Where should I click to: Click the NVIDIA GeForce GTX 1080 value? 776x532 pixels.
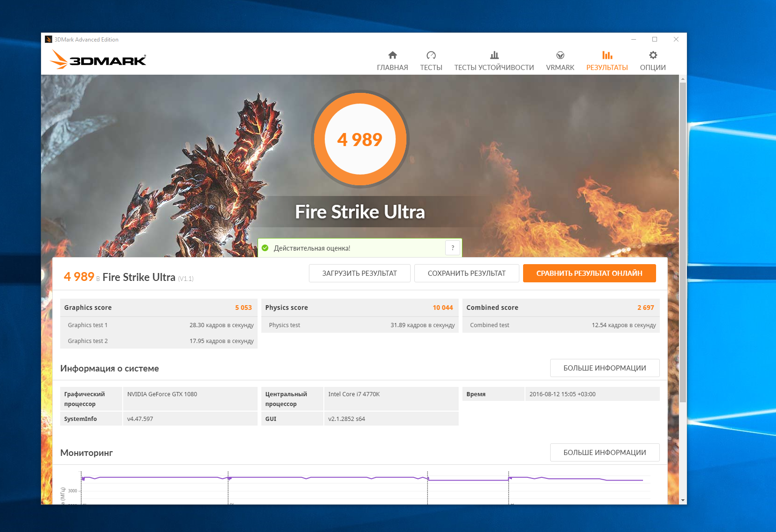point(162,394)
